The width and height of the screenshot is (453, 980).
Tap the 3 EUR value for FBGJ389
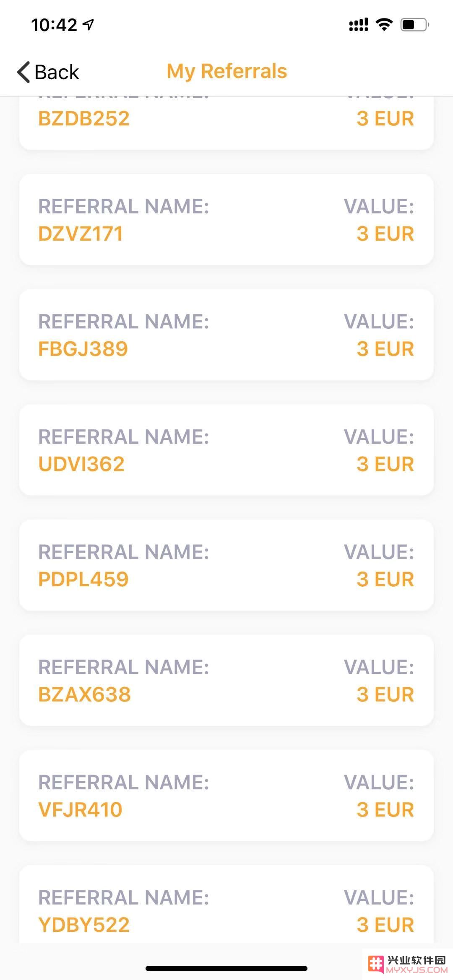[385, 349]
